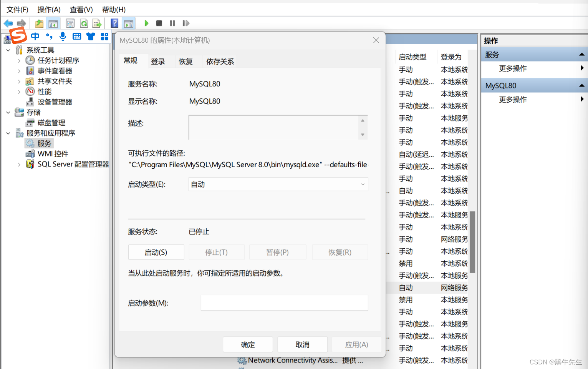Screen dimensions: 588x369
Task: Expand the SQL Server 配置管理器 node
Action: pos(19,164)
